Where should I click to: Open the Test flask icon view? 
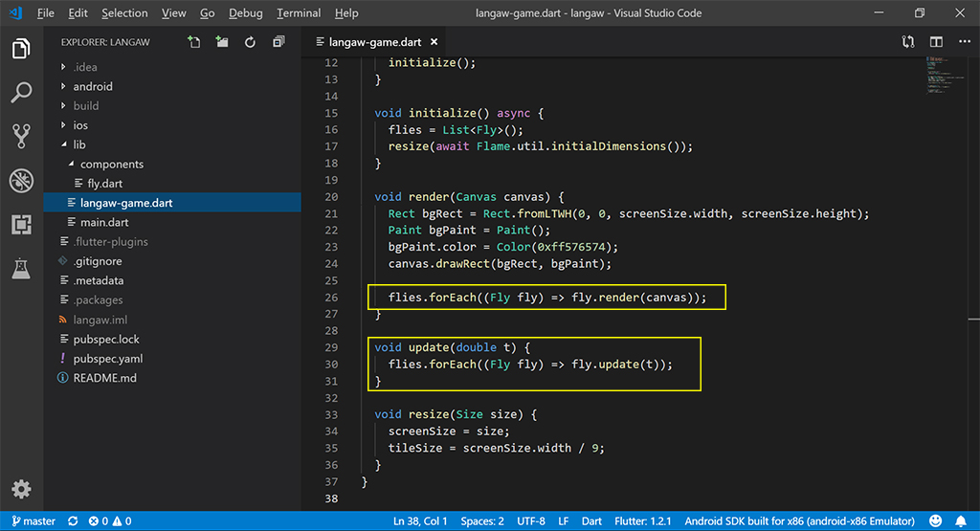point(21,269)
